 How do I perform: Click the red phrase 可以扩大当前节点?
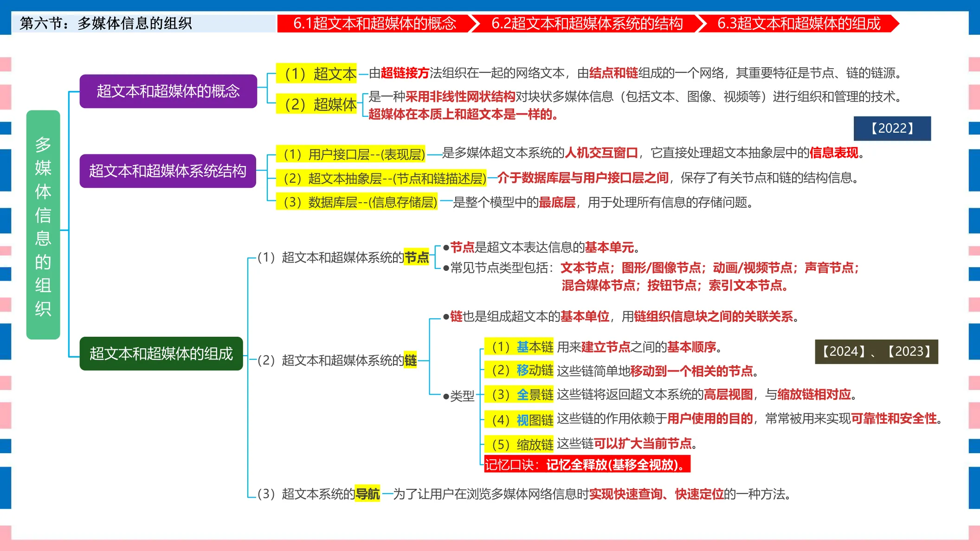(x=643, y=444)
